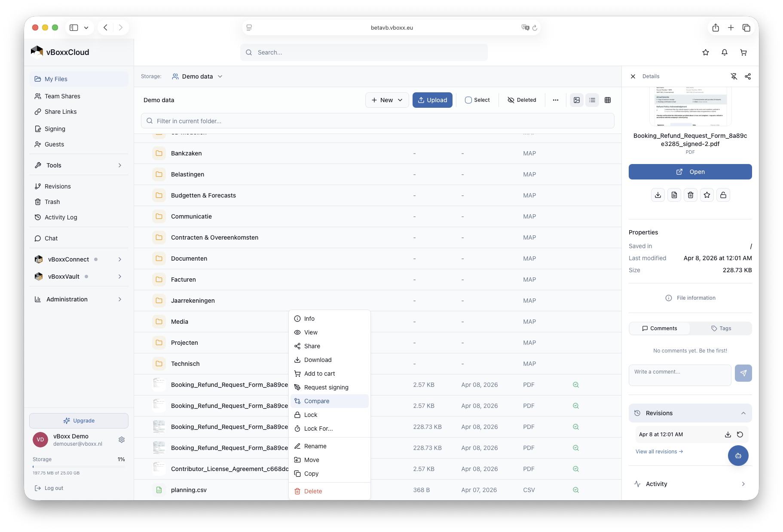Delete file using Details trash icon
783x532 pixels.
click(691, 195)
